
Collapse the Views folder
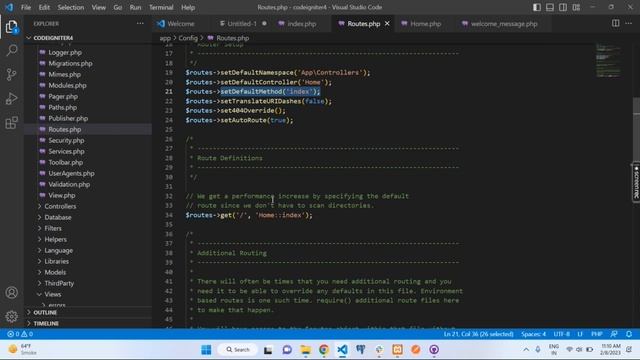pos(53,294)
